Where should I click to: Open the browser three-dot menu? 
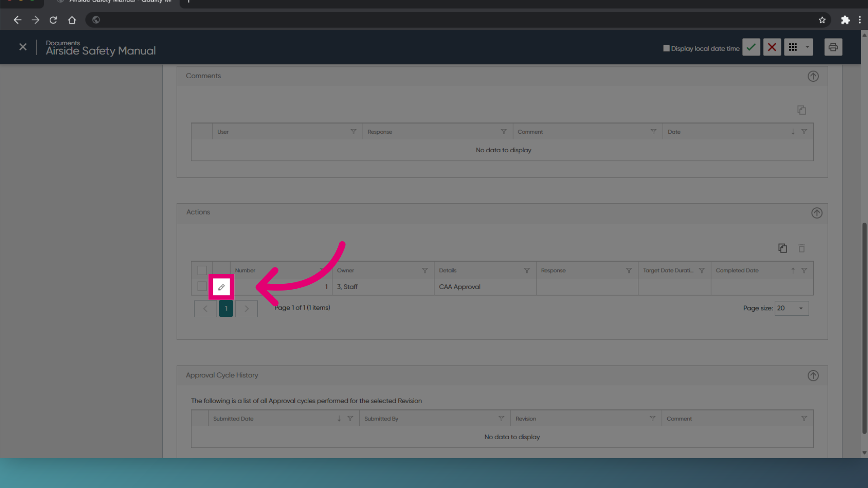pyautogui.click(x=860, y=20)
